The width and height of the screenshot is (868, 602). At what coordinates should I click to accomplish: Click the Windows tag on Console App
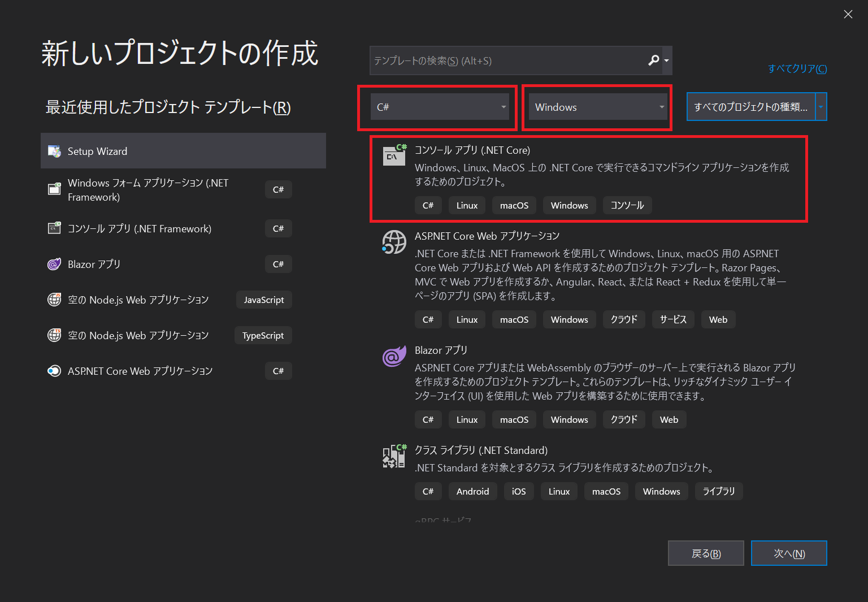click(x=570, y=205)
